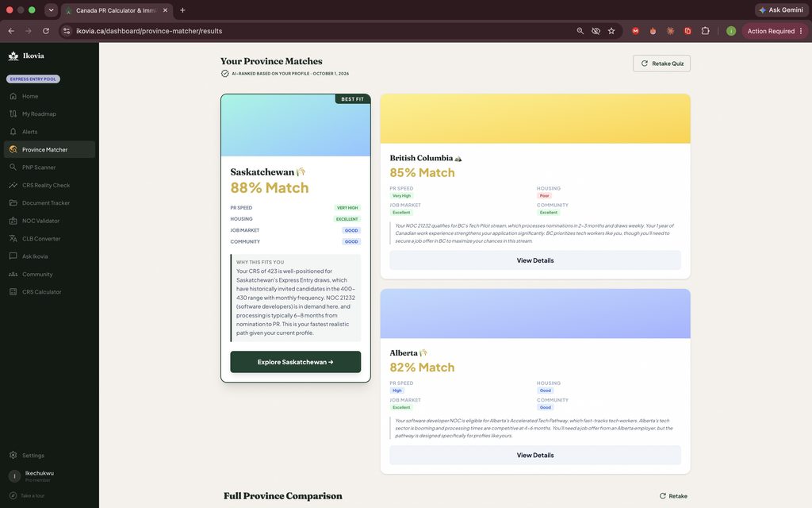
Task: Click the NOC Validator briefcase icon
Action: 13,221
